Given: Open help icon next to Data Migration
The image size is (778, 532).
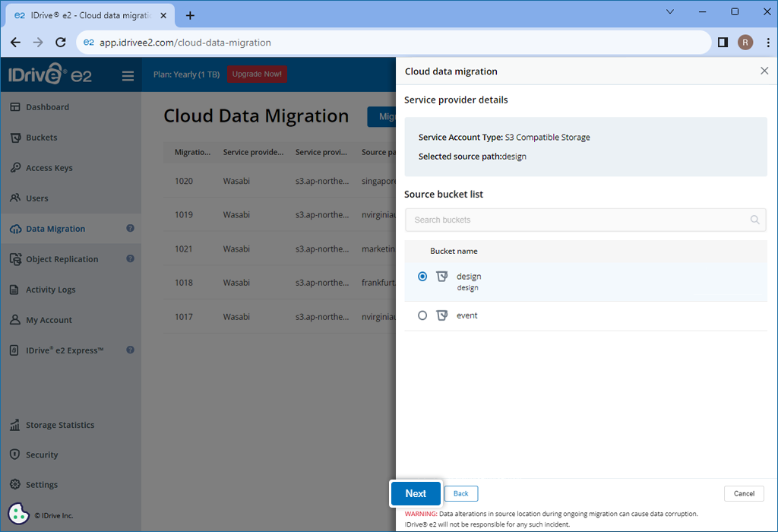Looking at the screenshot, I should click(x=130, y=228).
